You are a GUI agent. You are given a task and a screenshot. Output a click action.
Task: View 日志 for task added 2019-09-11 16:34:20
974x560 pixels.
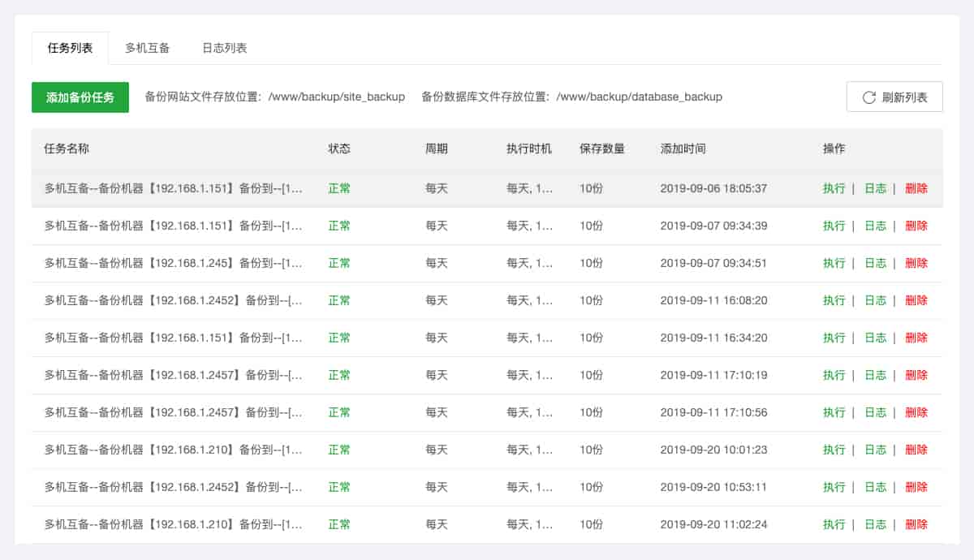coord(875,338)
